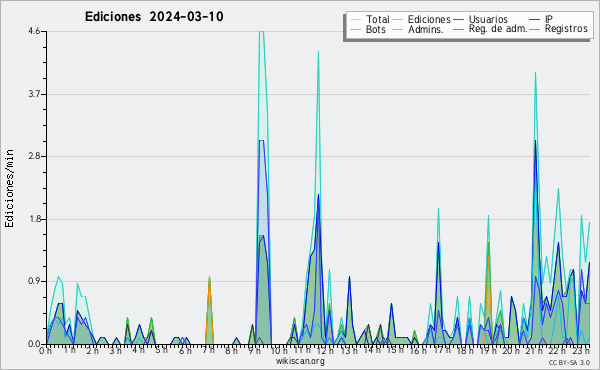Viewport: 600px width, 370px height.
Task: Click the '17 h' x-axis tick label
Action: tap(442, 350)
